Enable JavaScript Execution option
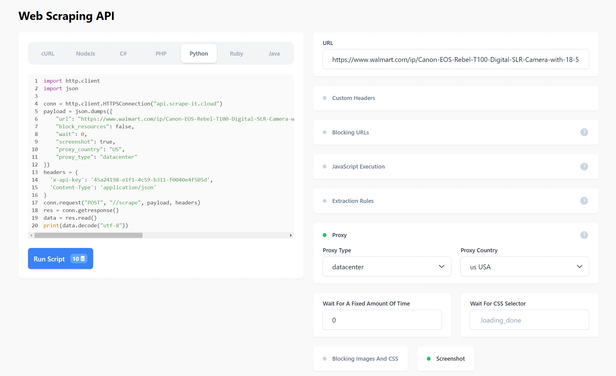Image resolution: width=616 pixels, height=376 pixels. pyautogui.click(x=324, y=167)
